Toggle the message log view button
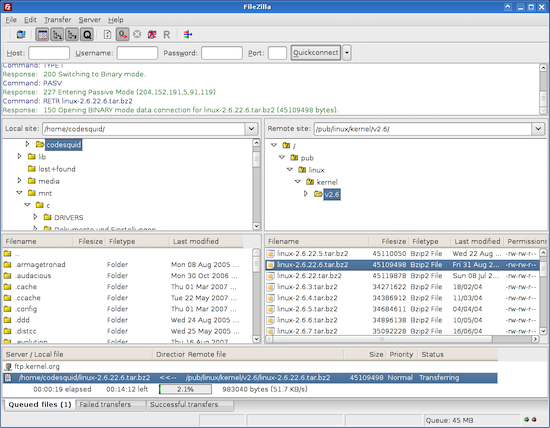This screenshot has height=428, width=550. (42, 34)
